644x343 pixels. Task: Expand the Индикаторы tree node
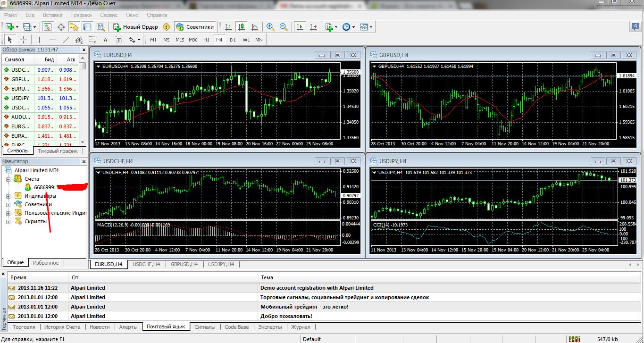[x=8, y=196]
